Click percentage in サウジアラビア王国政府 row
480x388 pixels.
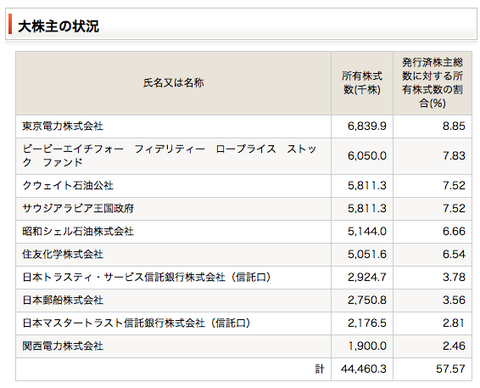tap(454, 208)
